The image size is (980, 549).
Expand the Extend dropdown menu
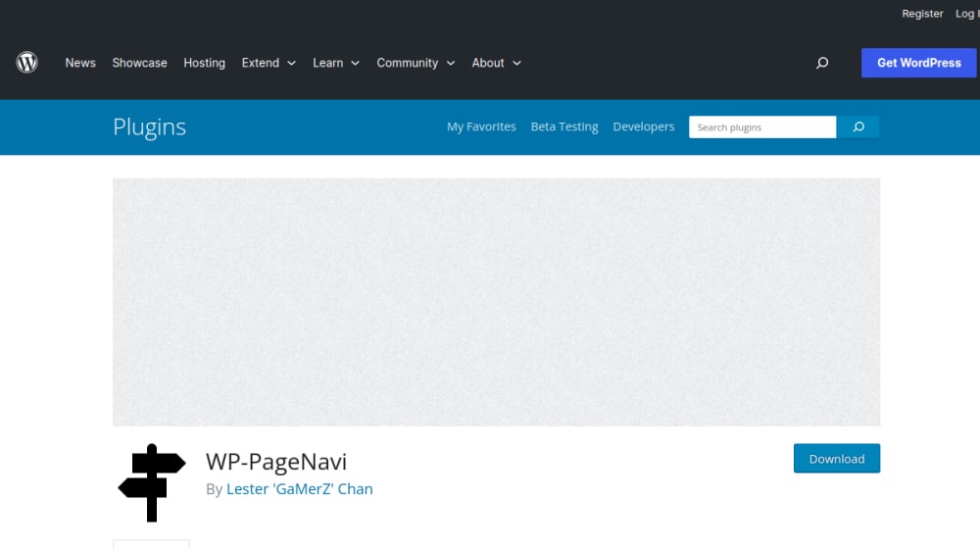click(269, 63)
